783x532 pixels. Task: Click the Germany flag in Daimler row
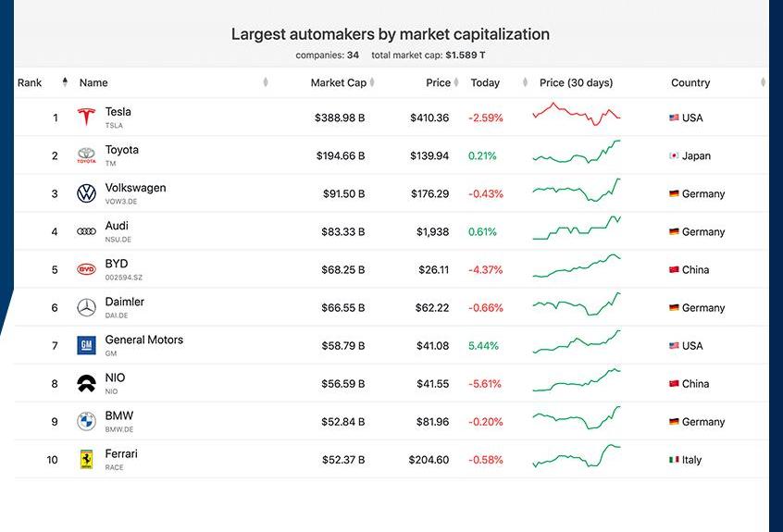(x=674, y=308)
